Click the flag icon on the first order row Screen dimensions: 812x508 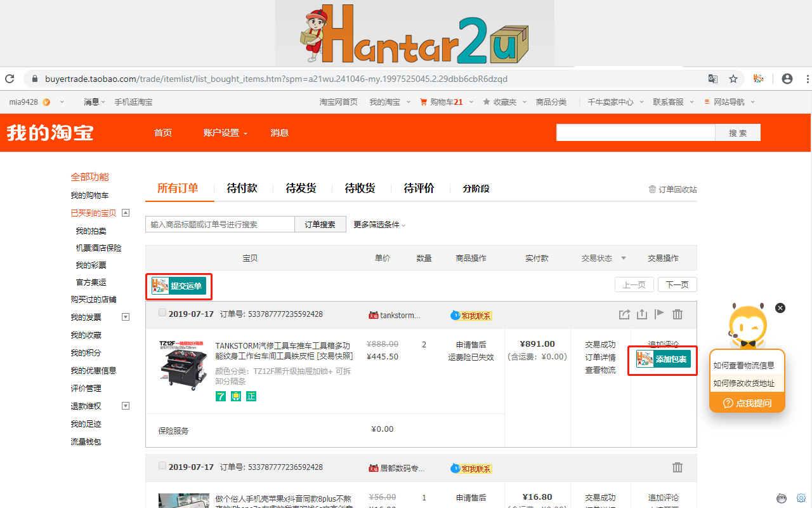point(660,314)
